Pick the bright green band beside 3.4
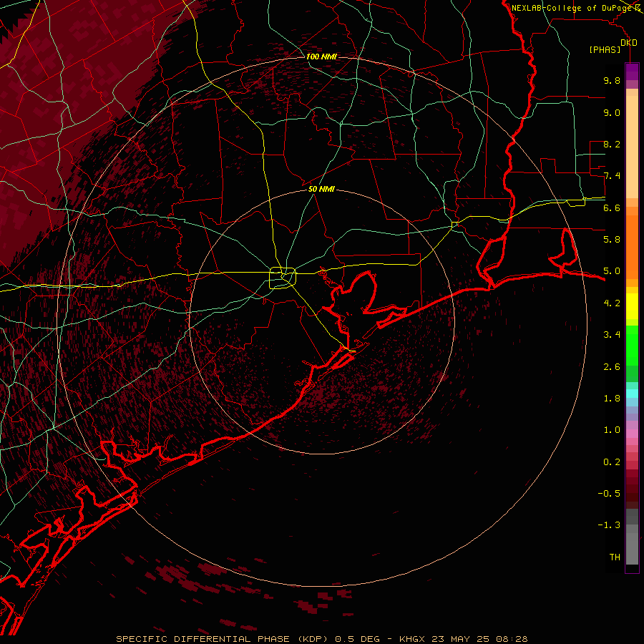 pos(632,345)
